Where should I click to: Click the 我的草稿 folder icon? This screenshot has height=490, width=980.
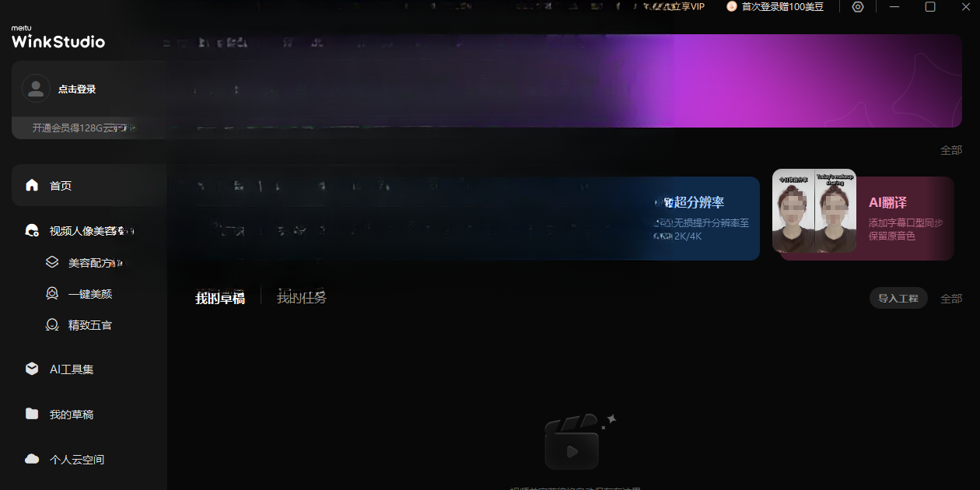coord(32,414)
